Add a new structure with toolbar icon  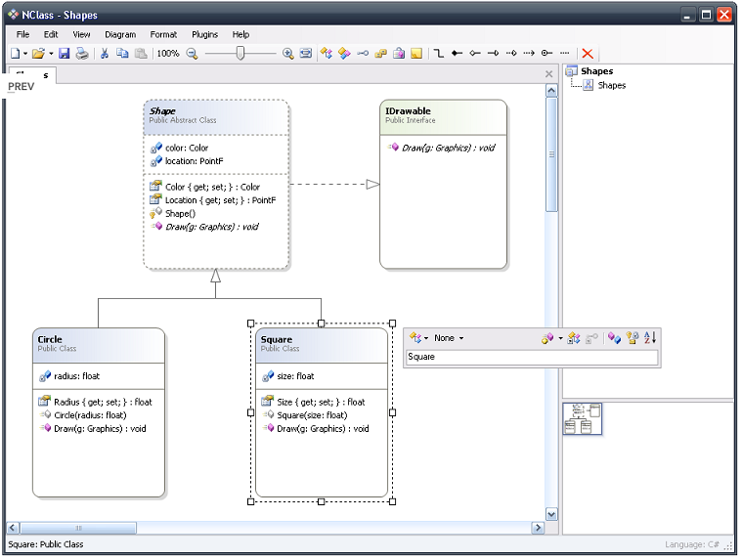[x=344, y=54]
